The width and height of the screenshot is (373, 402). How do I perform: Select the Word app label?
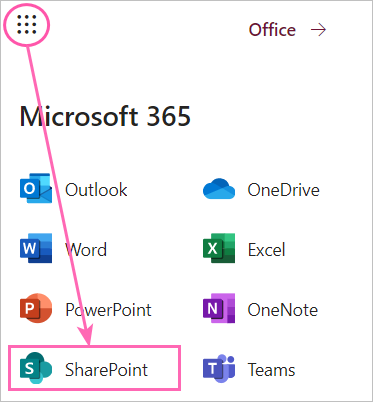[86, 249]
